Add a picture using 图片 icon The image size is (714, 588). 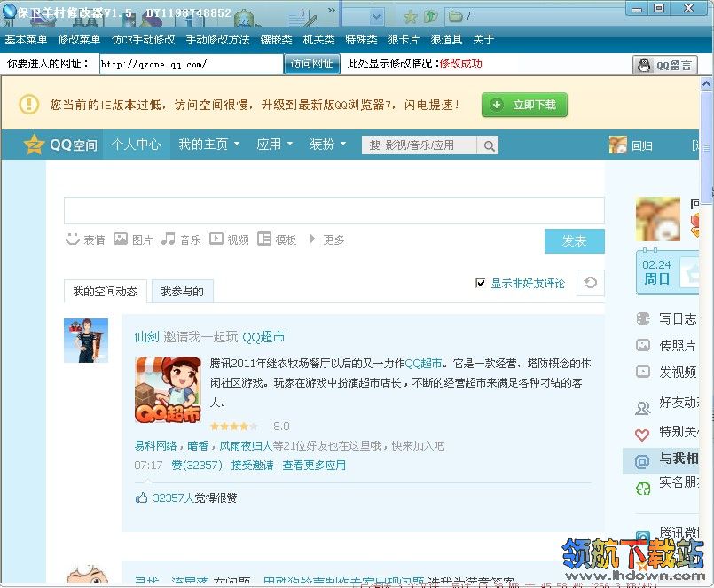(121, 239)
